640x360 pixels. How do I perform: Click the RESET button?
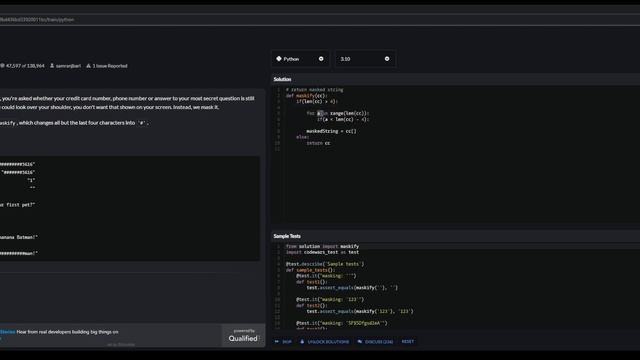click(x=408, y=342)
